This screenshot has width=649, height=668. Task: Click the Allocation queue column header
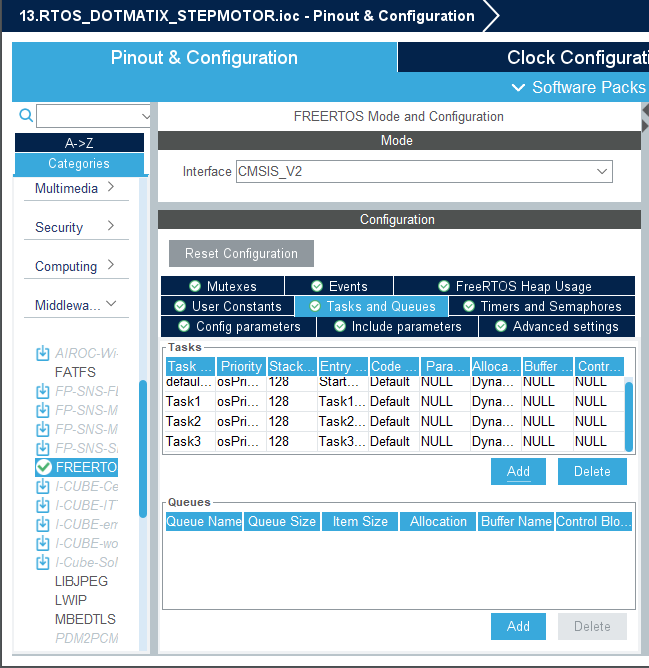(438, 521)
